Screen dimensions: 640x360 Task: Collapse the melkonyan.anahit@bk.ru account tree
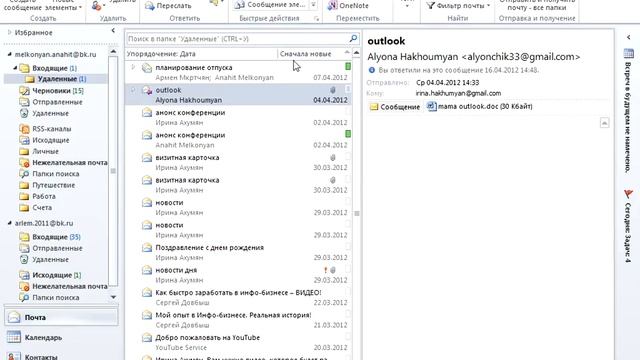point(9,54)
